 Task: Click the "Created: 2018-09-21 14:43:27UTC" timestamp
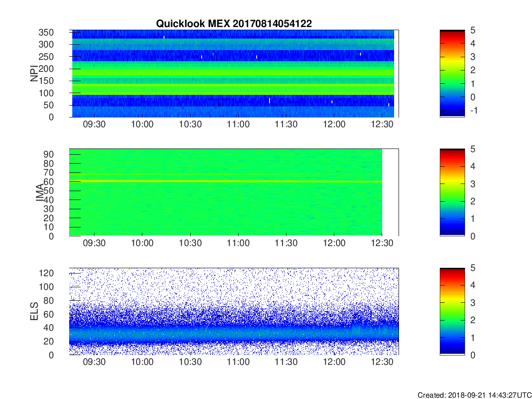[x=474, y=395]
